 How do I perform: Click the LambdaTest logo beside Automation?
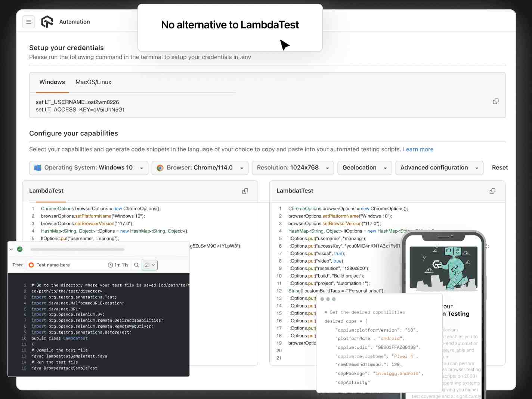[x=47, y=22]
